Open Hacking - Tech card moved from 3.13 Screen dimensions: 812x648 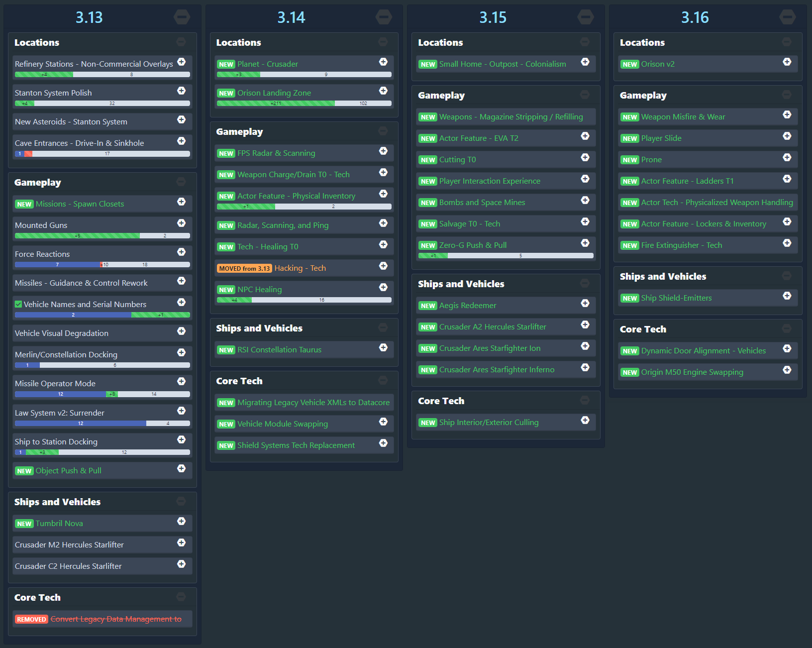click(300, 268)
